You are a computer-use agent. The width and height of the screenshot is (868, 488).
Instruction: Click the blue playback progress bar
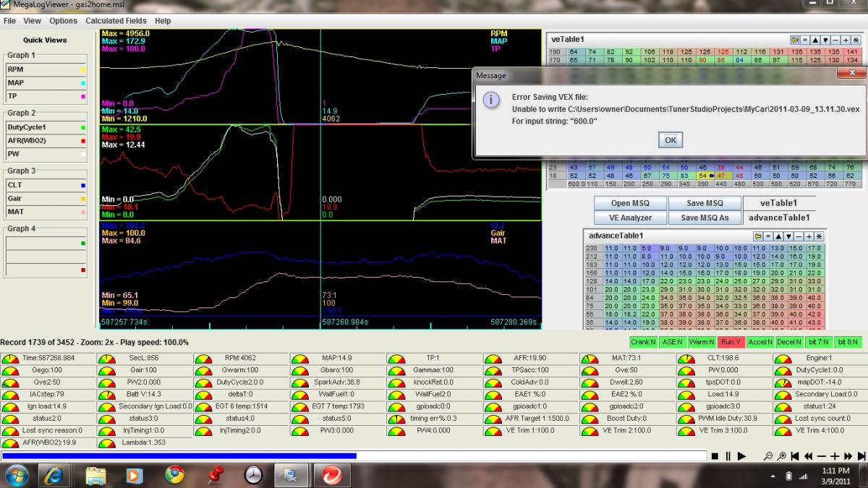[x=179, y=456]
